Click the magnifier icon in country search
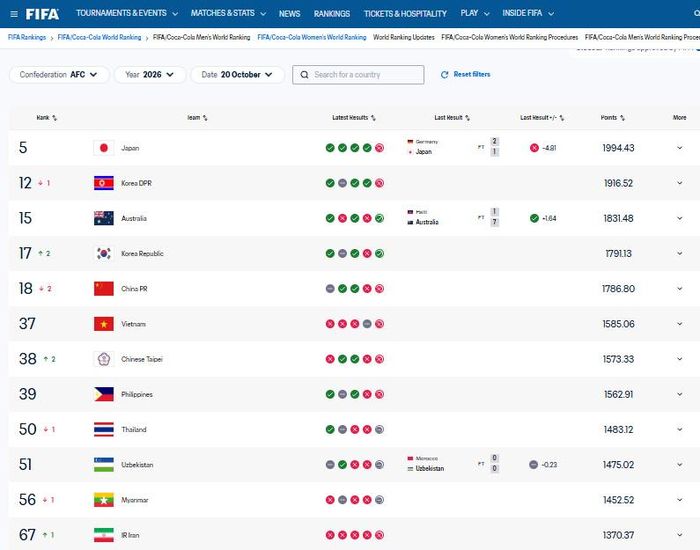The height and width of the screenshot is (550, 700). click(304, 75)
